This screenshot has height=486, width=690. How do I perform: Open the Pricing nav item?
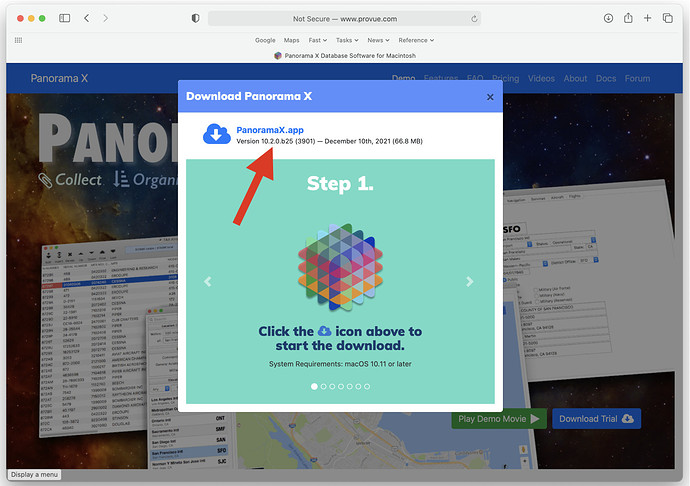tap(506, 78)
